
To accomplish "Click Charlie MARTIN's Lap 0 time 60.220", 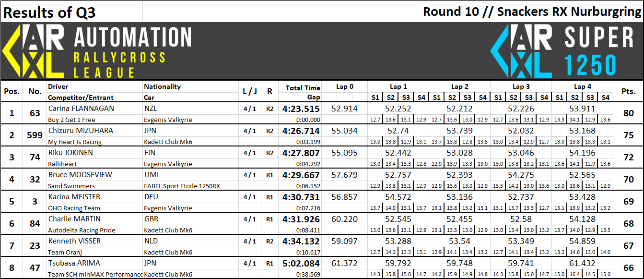I will (x=345, y=219).
